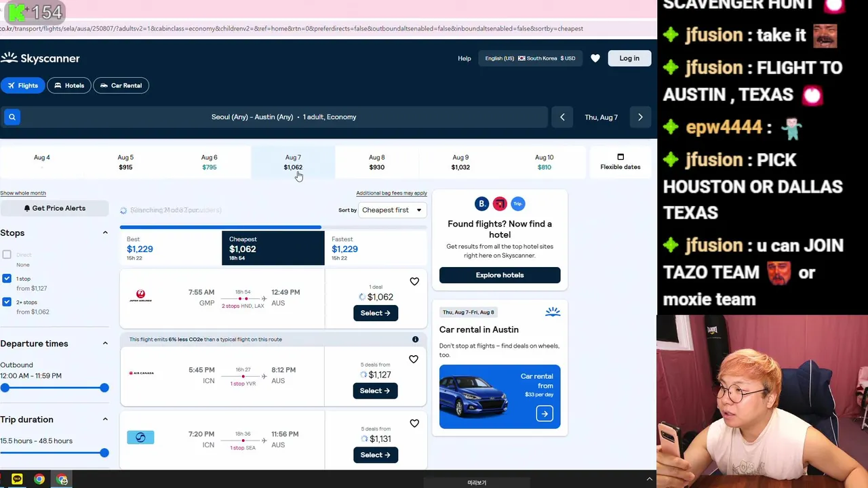
Task: Click the Help link
Action: (x=464, y=58)
